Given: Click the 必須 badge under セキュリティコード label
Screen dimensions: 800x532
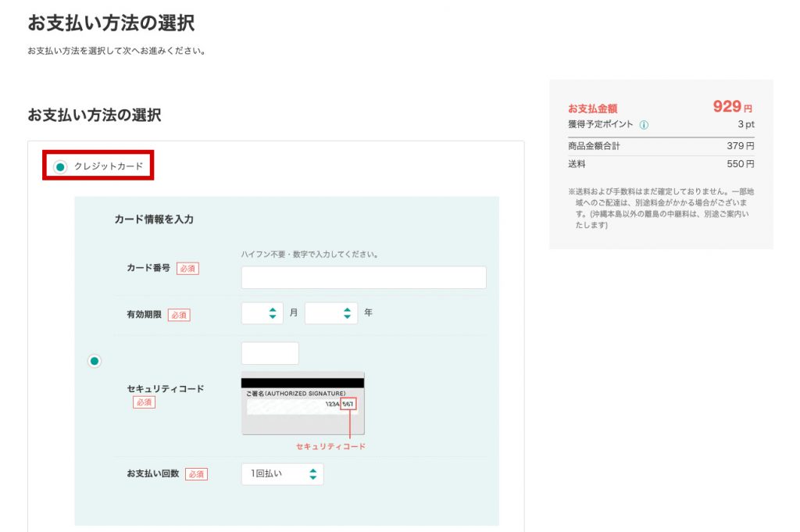Looking at the screenshot, I should pyautogui.click(x=144, y=402).
